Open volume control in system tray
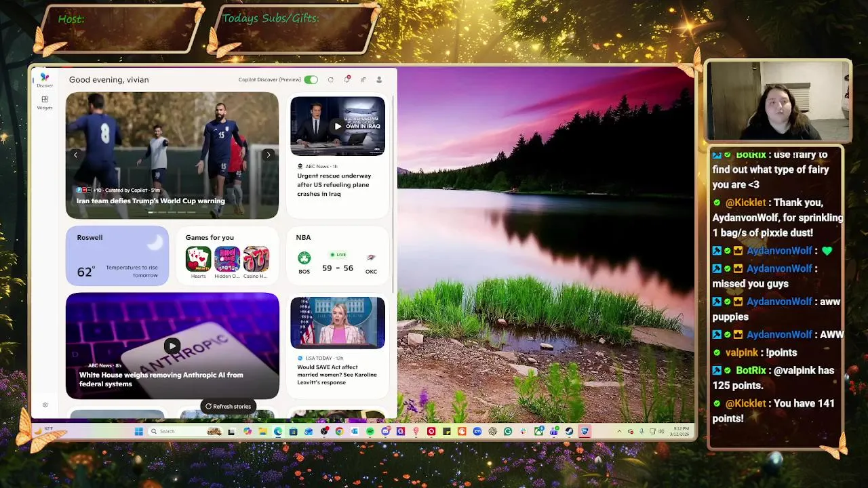Screen dimensions: 868x488 [661, 431]
